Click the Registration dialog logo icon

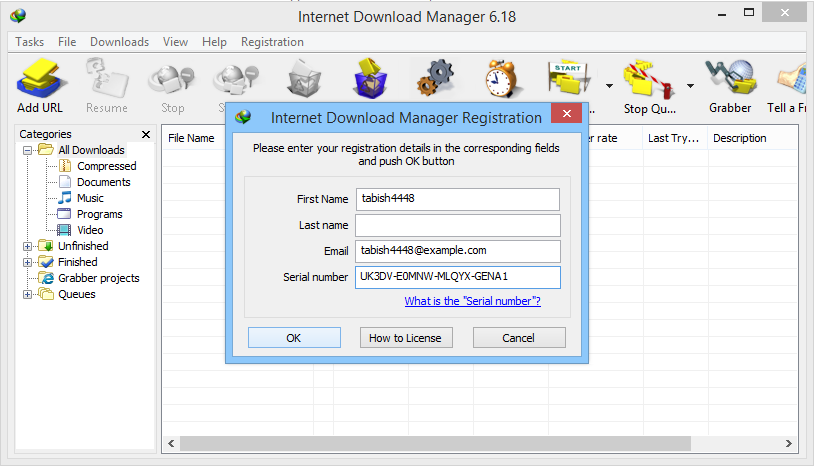tap(243, 117)
